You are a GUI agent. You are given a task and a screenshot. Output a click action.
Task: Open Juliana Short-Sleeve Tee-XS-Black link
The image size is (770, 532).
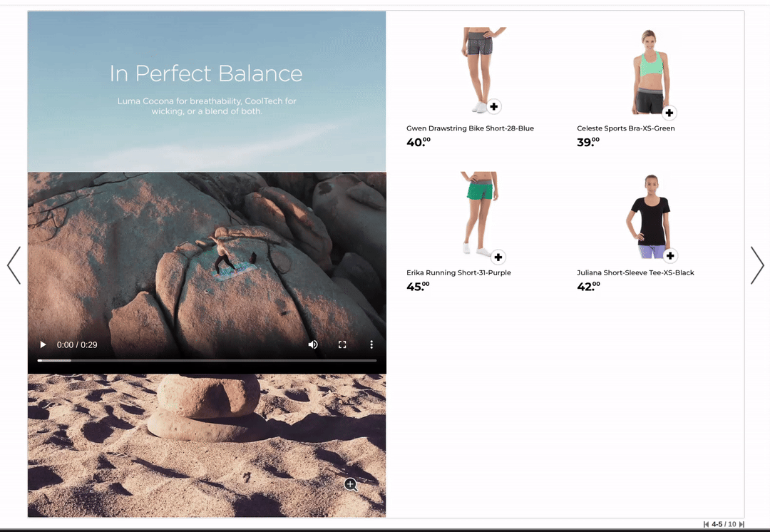click(x=635, y=272)
